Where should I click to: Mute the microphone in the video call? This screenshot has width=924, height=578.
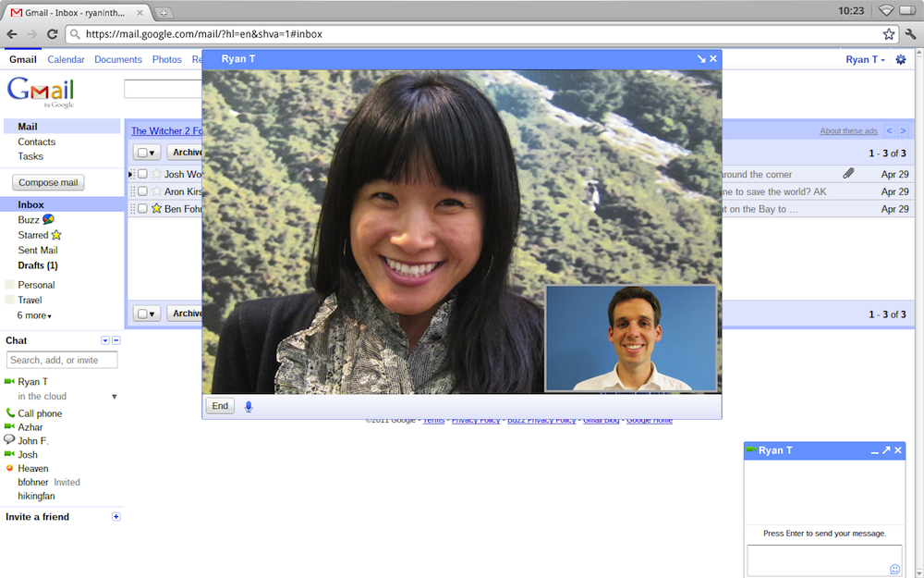(x=248, y=407)
